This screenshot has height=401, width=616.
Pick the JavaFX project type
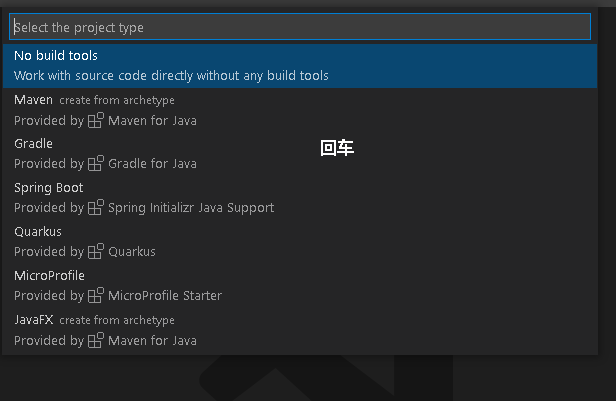point(34,320)
